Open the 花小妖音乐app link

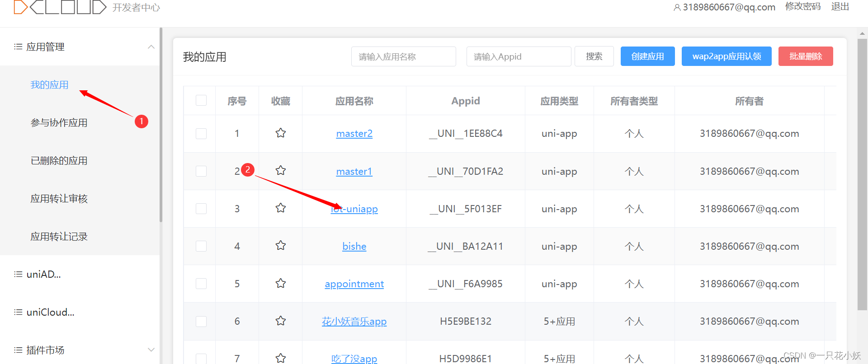point(354,322)
